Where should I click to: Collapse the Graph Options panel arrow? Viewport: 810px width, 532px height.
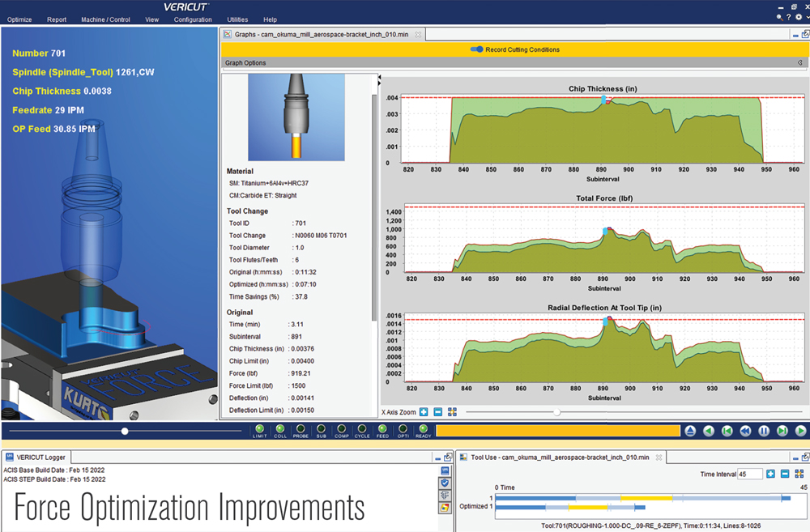800,63
